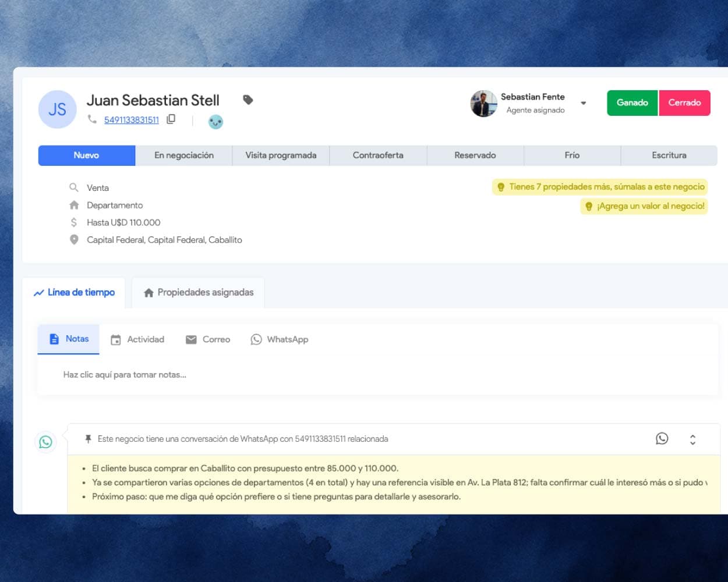The height and width of the screenshot is (582, 728).
Task: Click the pin icon on conversation card
Action: tap(88, 439)
